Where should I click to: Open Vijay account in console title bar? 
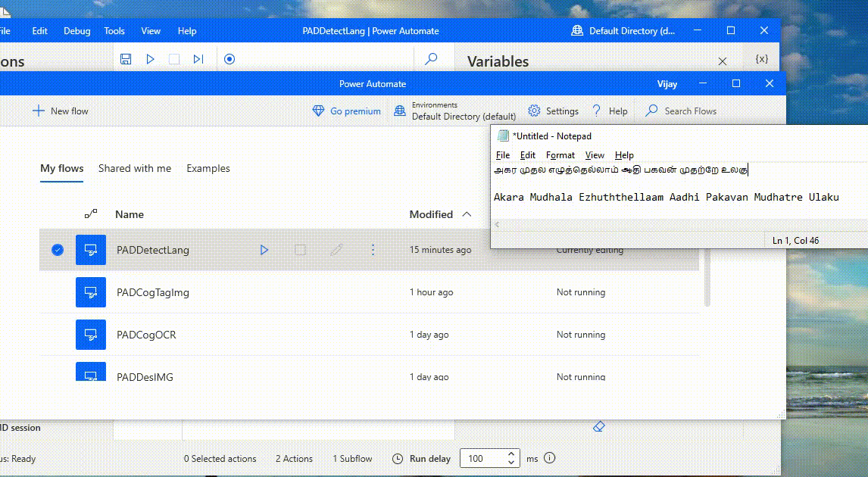(x=667, y=84)
